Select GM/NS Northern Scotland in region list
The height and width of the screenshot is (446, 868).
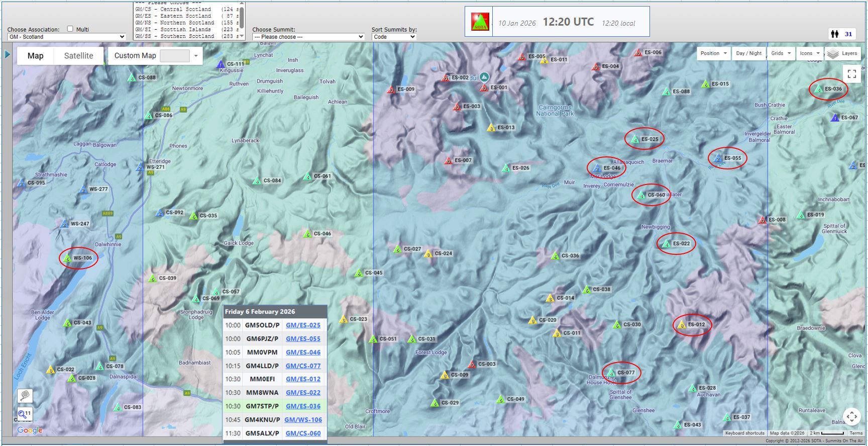[186, 23]
